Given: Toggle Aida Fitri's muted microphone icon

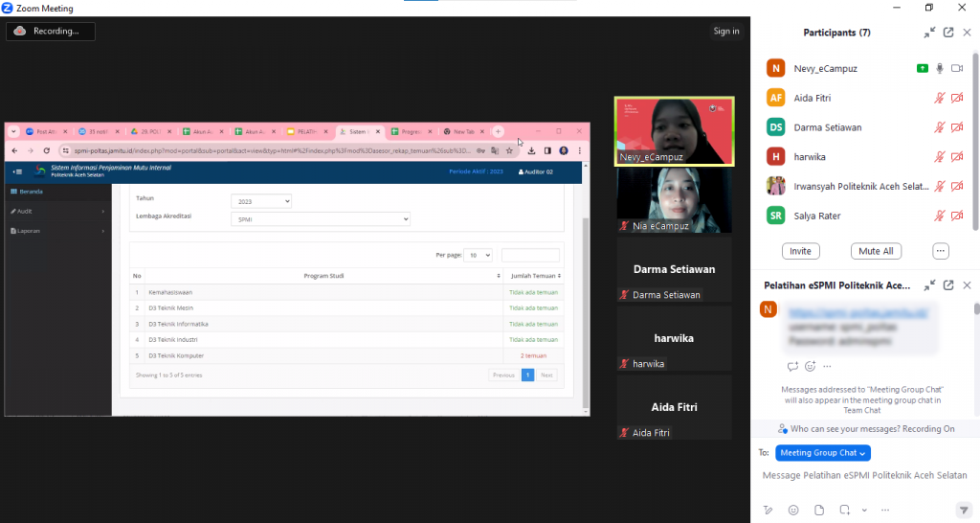Looking at the screenshot, I should click(940, 98).
